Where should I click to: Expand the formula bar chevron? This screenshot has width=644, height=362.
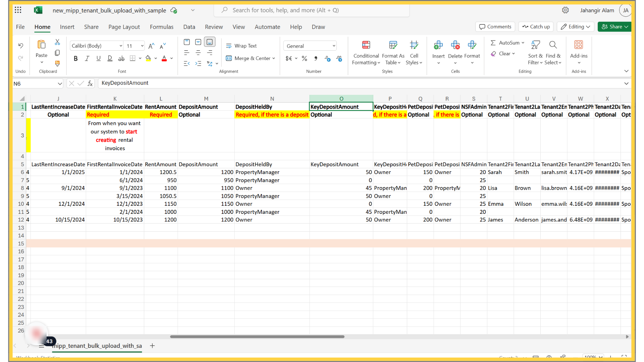[626, 83]
